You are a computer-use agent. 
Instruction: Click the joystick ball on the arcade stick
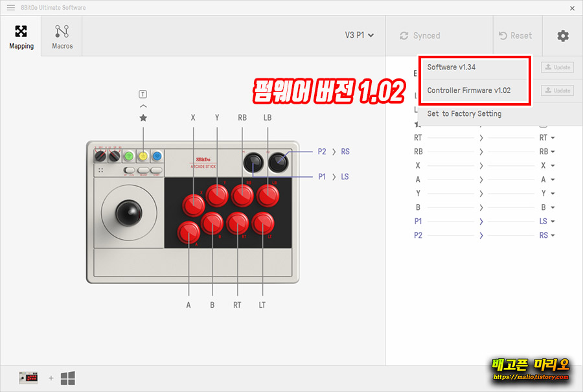(x=129, y=213)
